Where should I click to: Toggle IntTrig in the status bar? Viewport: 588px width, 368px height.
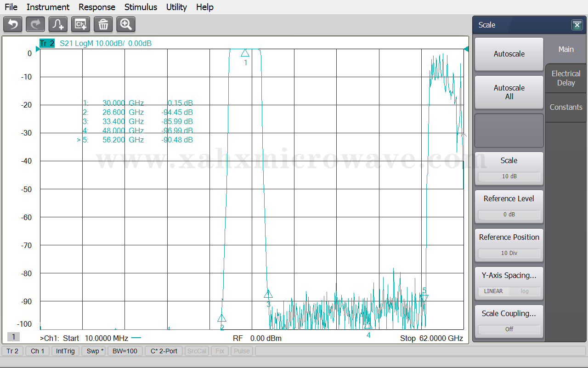[65, 351]
